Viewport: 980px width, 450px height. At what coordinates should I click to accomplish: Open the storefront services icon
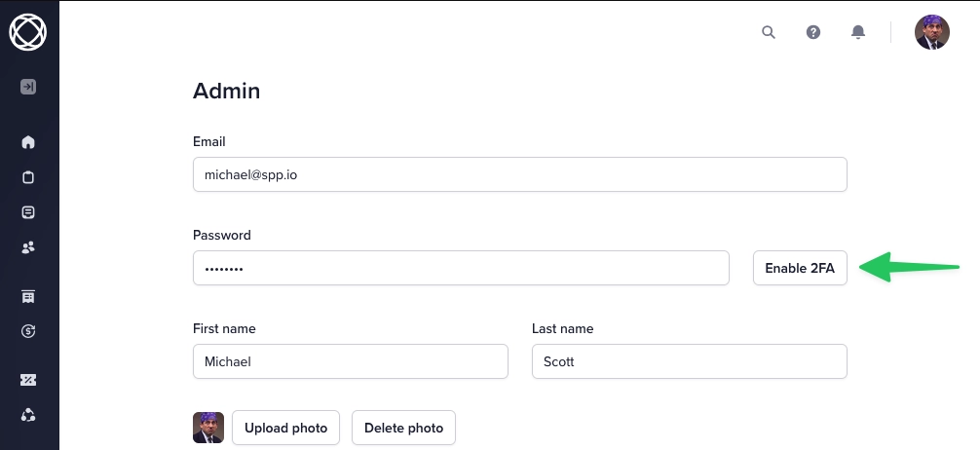click(28, 296)
